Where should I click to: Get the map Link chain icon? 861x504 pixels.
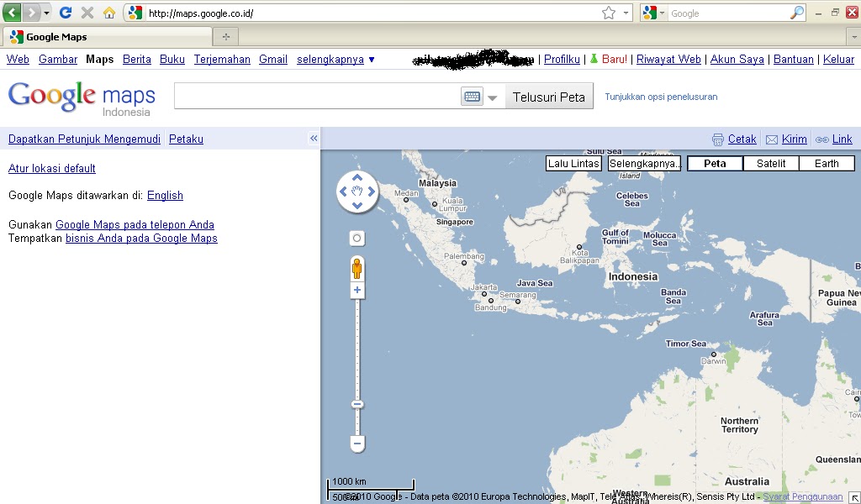[822, 139]
